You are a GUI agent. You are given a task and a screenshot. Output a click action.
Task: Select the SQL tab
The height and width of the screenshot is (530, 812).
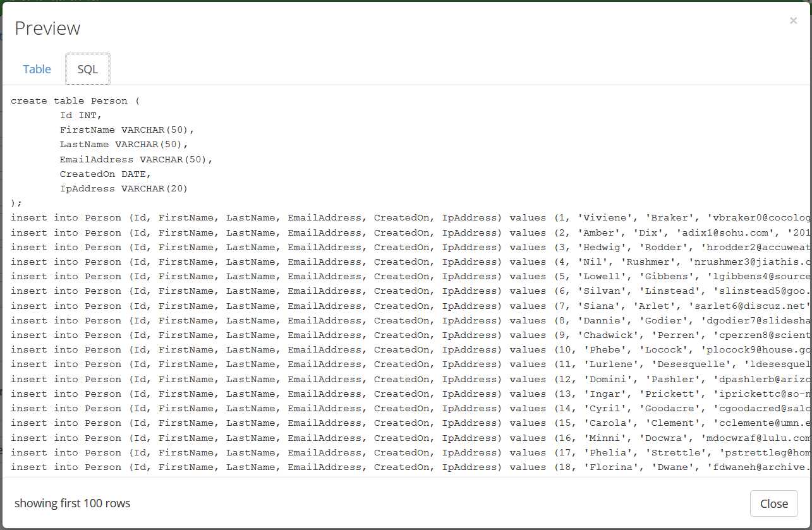88,69
